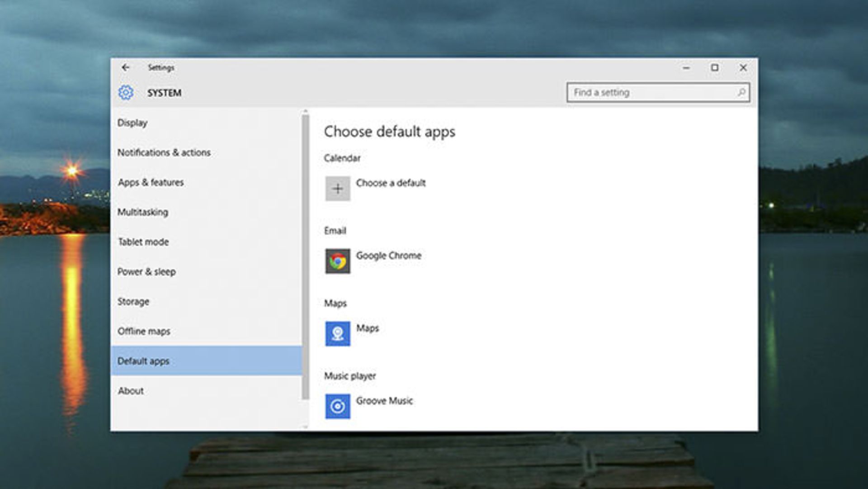Click Choose a default for Calendar
The height and width of the screenshot is (489, 868).
click(x=391, y=183)
